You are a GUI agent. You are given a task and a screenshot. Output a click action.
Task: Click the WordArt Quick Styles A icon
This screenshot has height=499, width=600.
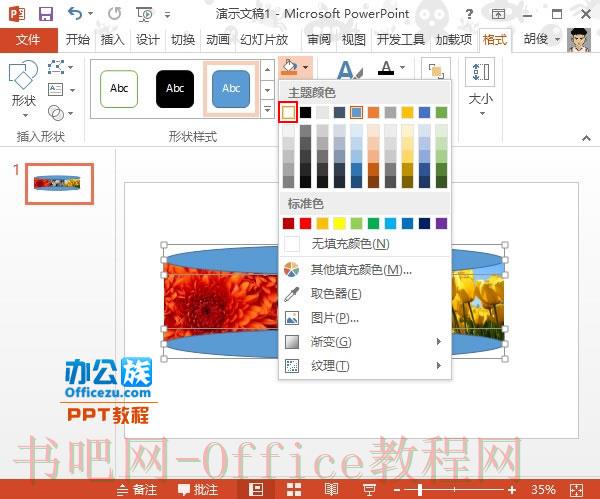(x=349, y=70)
